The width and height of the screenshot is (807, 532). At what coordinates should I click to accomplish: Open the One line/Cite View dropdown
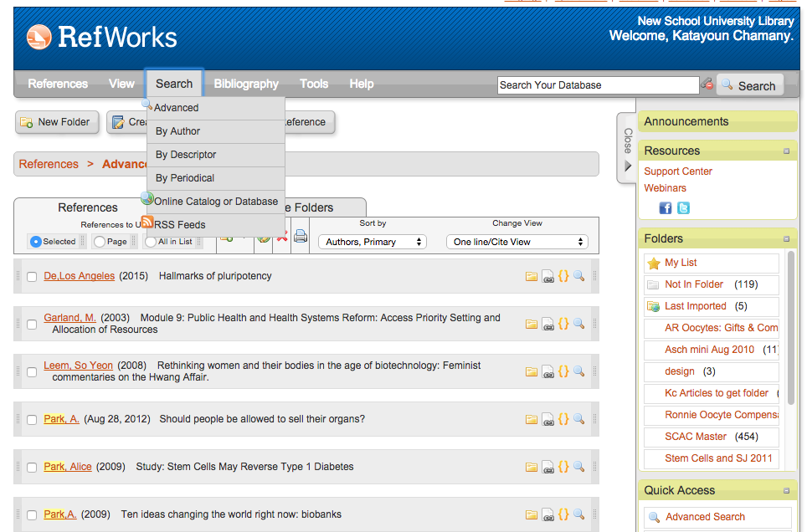[517, 242]
